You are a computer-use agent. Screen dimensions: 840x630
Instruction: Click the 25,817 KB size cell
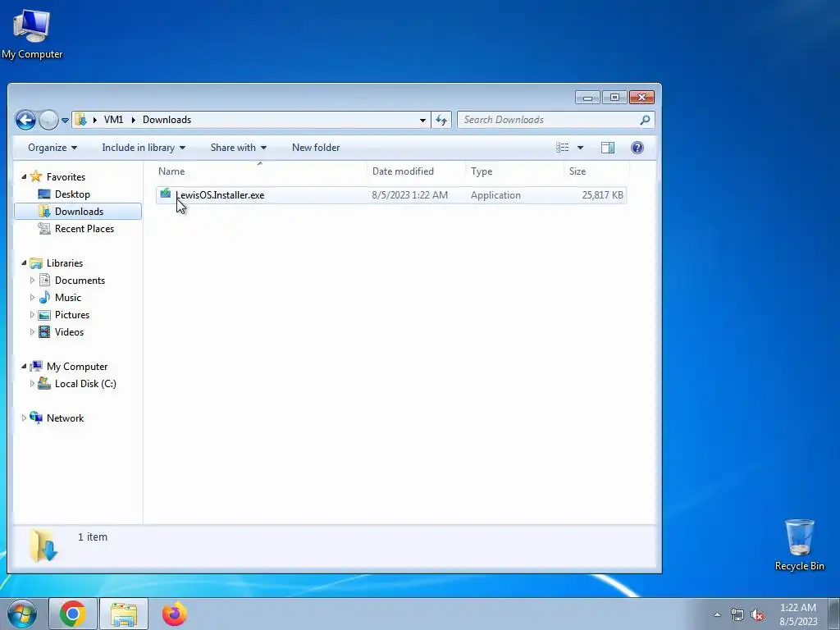[602, 195]
